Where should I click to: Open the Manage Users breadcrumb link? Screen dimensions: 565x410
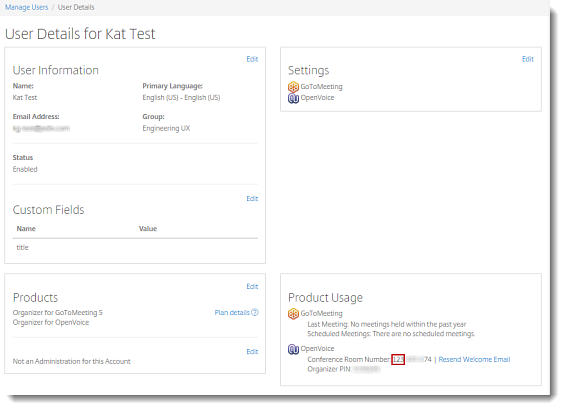click(x=26, y=7)
